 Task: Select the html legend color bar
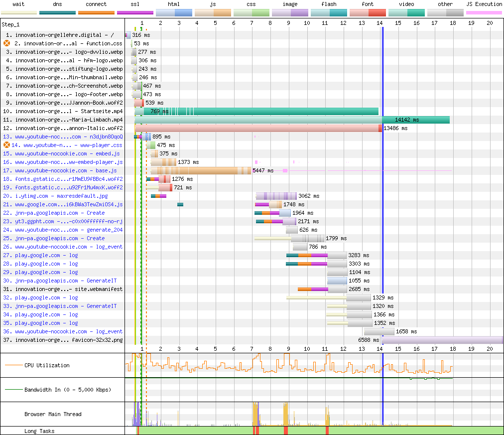click(174, 13)
